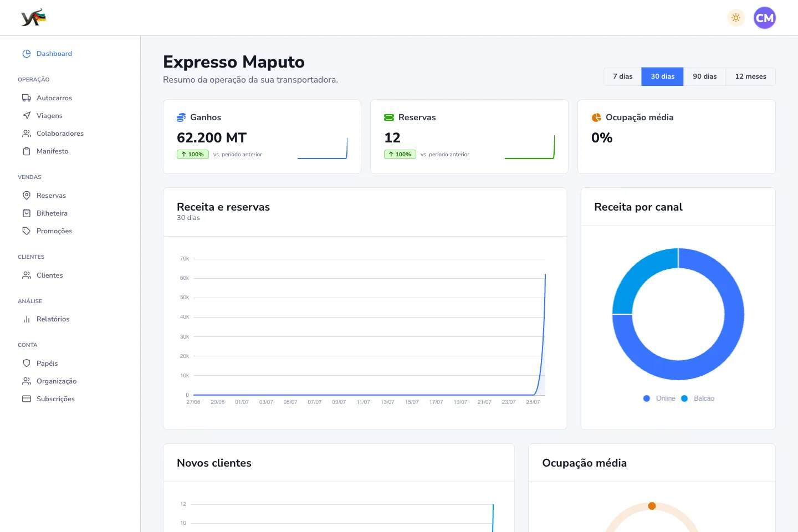Open Subscrições from the sidebar

(55, 399)
